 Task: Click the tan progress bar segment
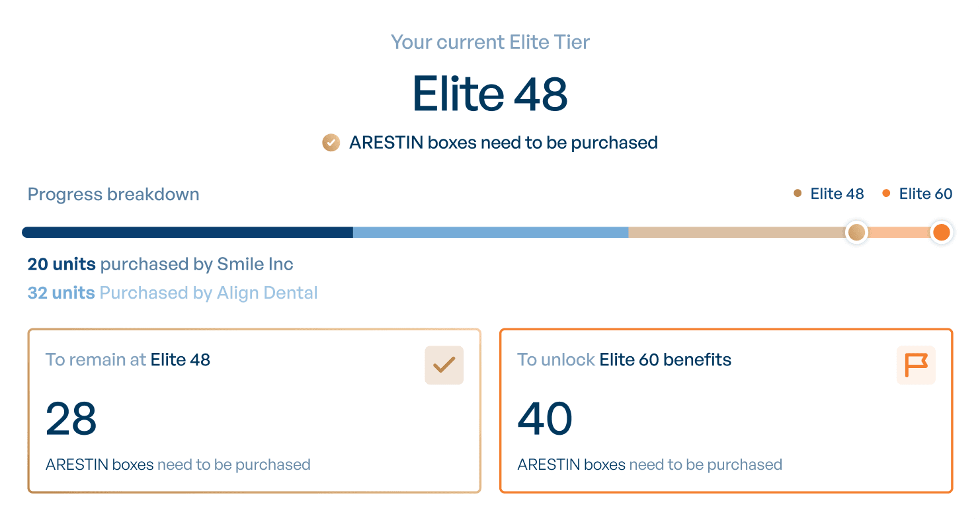pyautogui.click(x=737, y=233)
